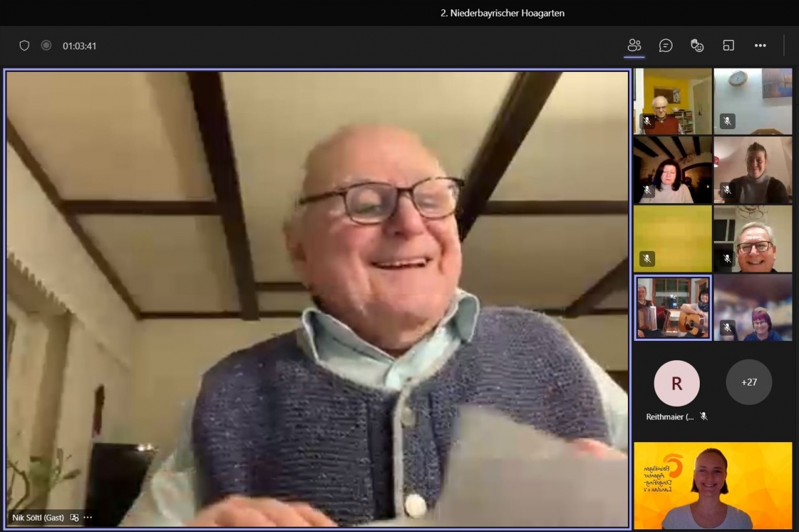Screen dimensions: 799x532
Task: Click spotlight icon beside Nik Söltl name
Action: (75, 517)
